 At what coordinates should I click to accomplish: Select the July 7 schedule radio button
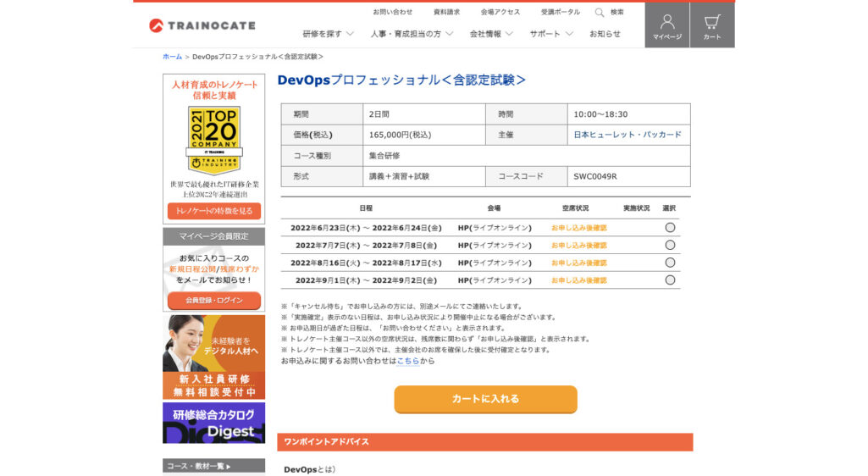(x=670, y=245)
